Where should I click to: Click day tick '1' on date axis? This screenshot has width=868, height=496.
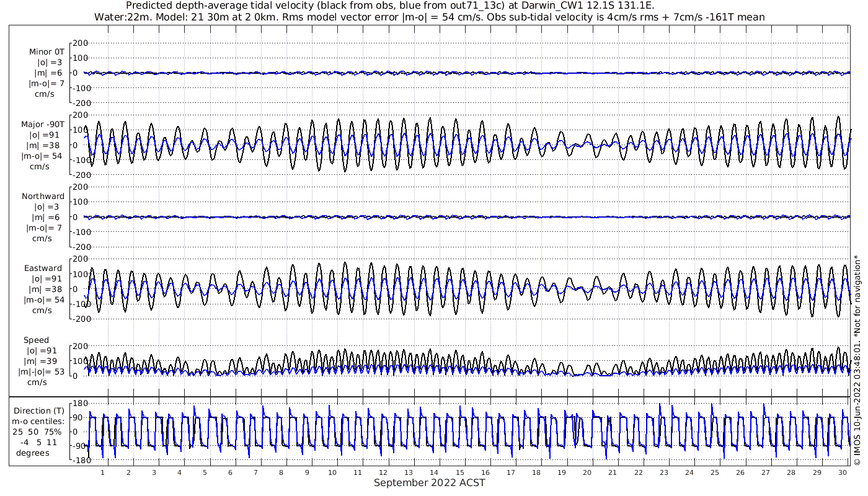pyautogui.click(x=103, y=472)
